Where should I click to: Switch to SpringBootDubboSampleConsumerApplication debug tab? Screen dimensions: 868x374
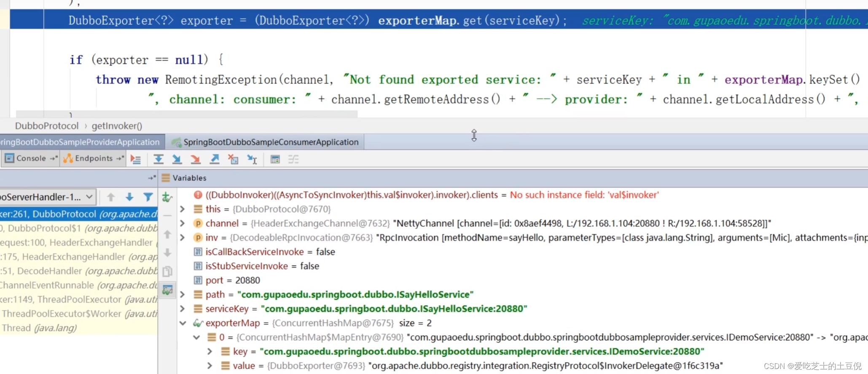265,142
